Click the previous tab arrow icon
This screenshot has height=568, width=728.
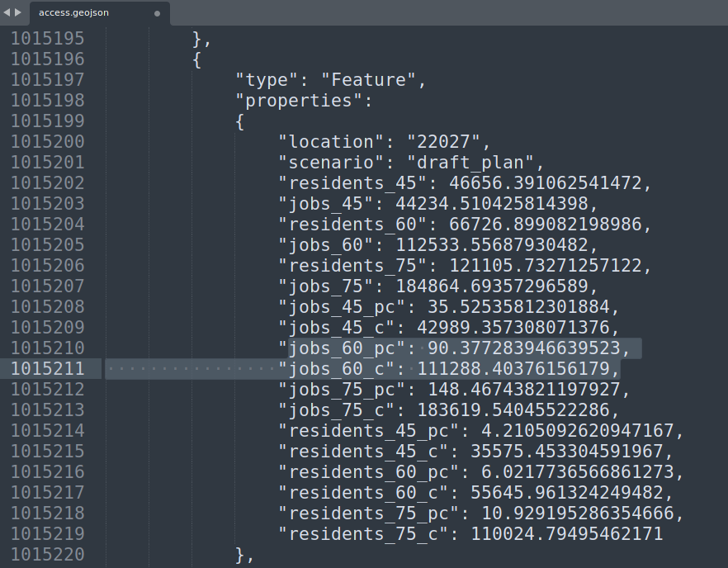pos(7,12)
